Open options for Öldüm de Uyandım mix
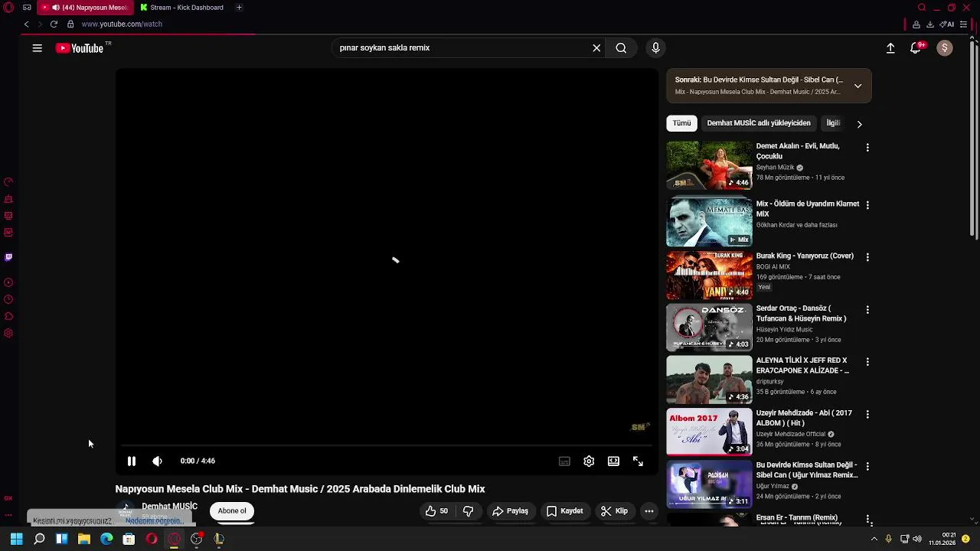The width and height of the screenshot is (980, 551). coord(867,205)
